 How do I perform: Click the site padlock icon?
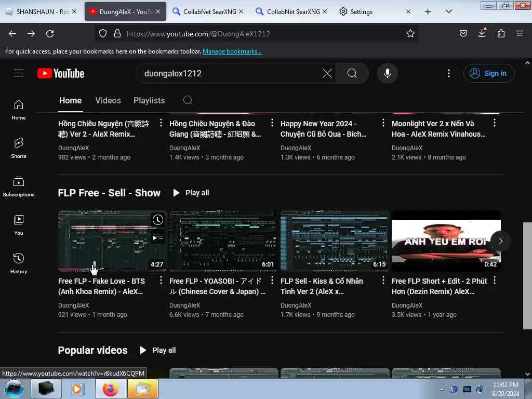point(117,34)
